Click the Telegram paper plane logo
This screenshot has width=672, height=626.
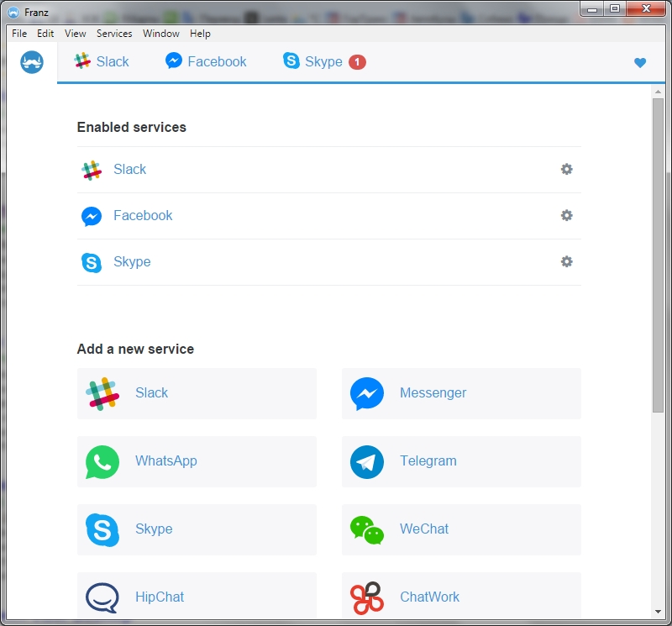(x=367, y=462)
